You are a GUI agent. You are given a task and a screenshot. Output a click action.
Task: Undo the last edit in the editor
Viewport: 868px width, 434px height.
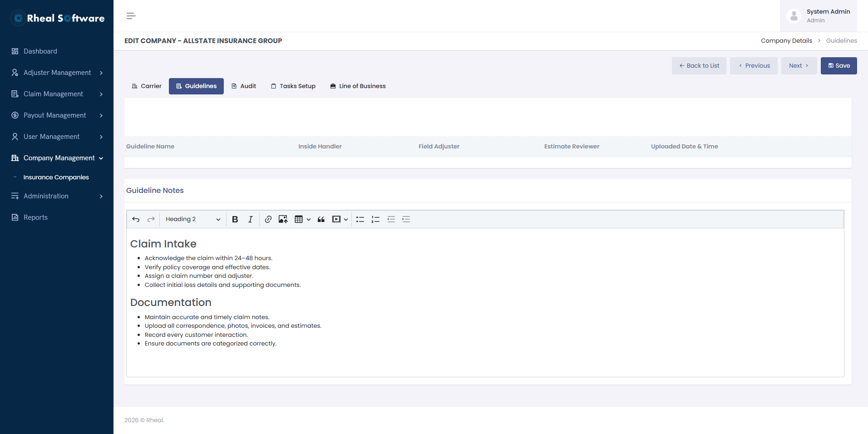pos(136,219)
